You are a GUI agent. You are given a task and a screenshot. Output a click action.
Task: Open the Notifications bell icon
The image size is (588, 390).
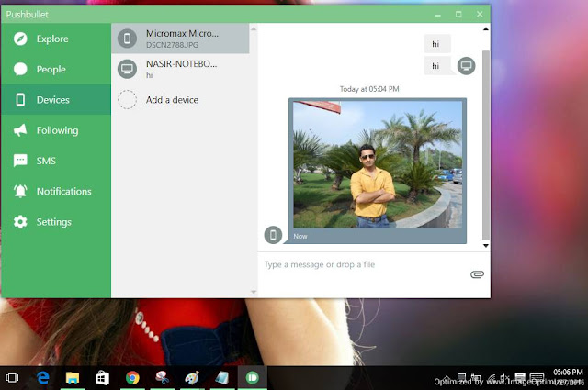click(x=20, y=191)
